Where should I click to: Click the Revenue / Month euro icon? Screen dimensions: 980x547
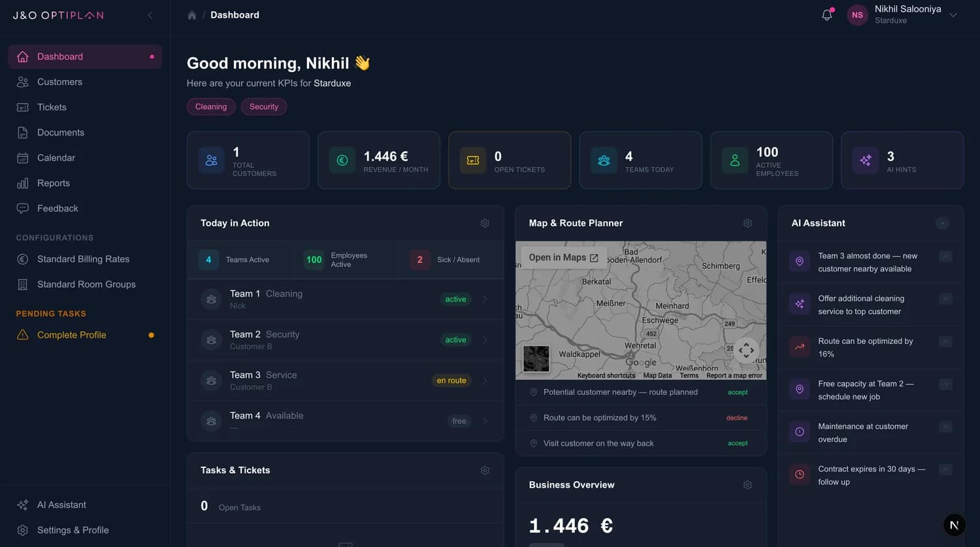[342, 161]
